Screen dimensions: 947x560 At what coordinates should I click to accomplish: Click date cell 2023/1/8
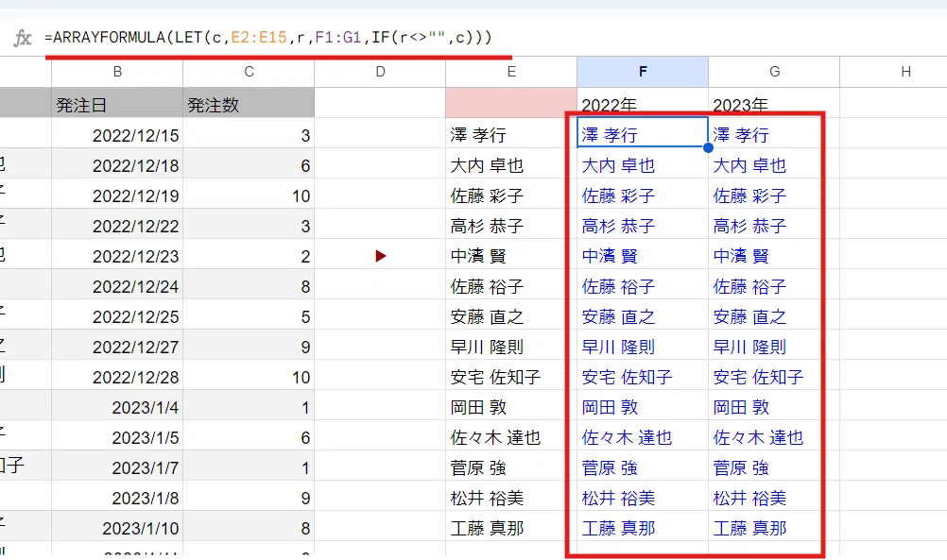pyautogui.click(x=117, y=496)
